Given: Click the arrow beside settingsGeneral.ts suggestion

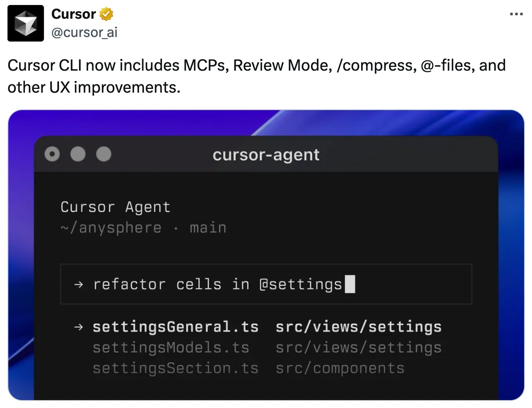Looking at the screenshot, I should click(79, 327).
